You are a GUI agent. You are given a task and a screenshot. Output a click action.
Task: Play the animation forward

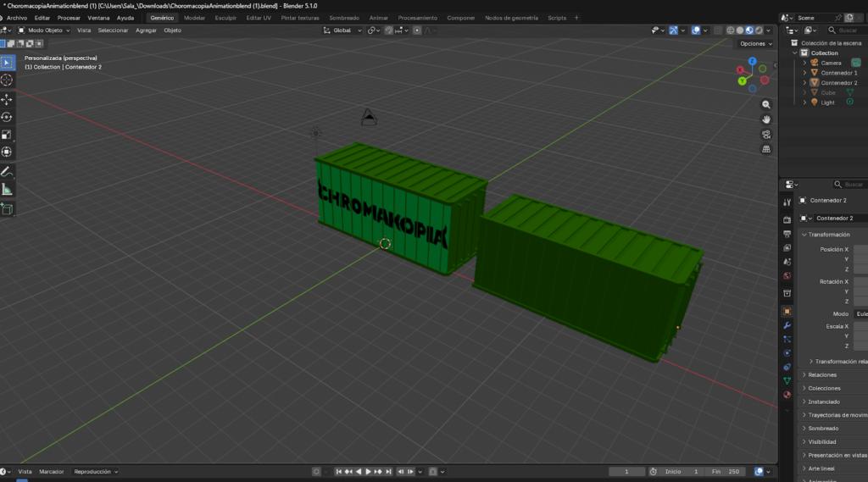point(368,472)
